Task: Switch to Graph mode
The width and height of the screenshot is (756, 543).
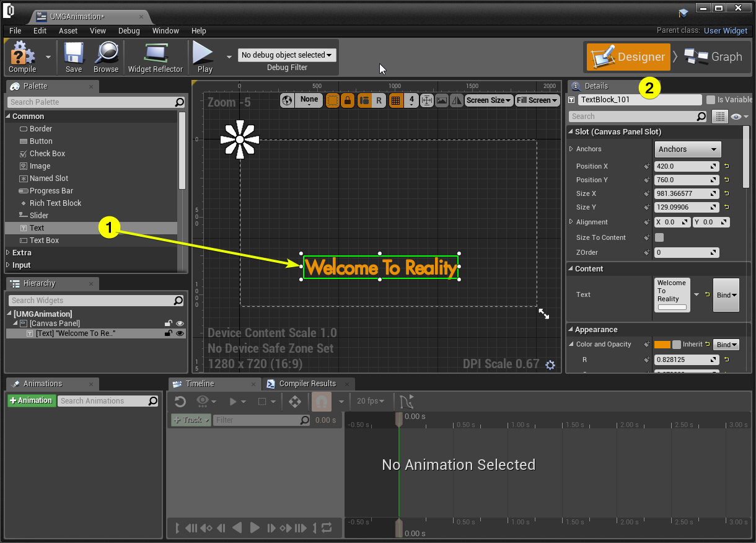Action: click(713, 57)
